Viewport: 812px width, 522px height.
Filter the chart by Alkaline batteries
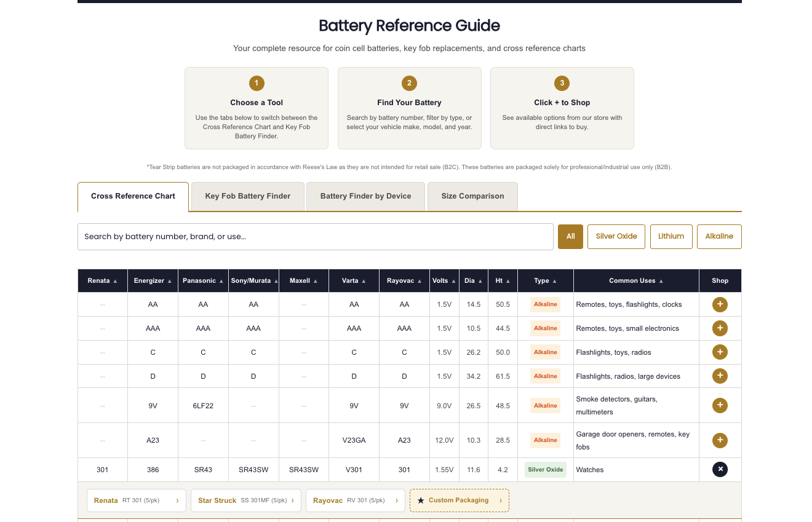tap(719, 236)
